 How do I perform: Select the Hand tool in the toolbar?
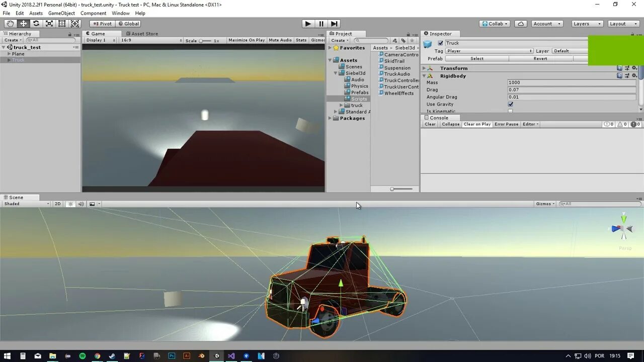[10, 23]
